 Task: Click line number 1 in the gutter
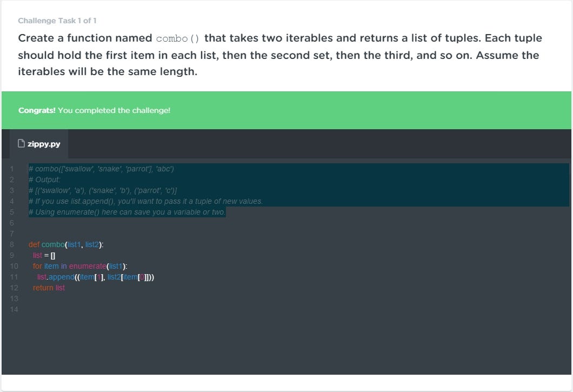coord(11,169)
